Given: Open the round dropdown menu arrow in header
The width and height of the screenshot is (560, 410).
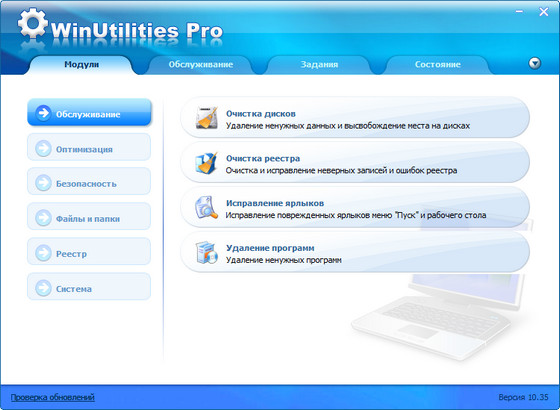Looking at the screenshot, I should pos(535,64).
